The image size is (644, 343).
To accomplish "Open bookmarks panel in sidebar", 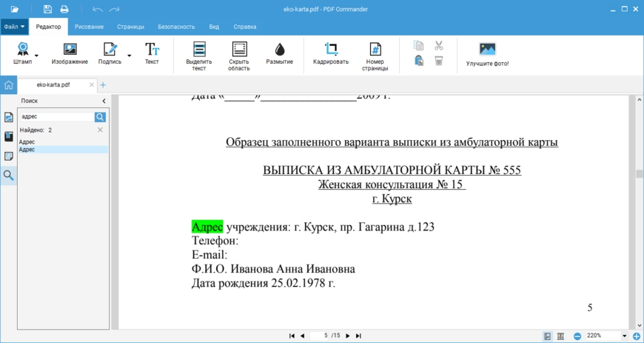I will pyautogui.click(x=9, y=136).
